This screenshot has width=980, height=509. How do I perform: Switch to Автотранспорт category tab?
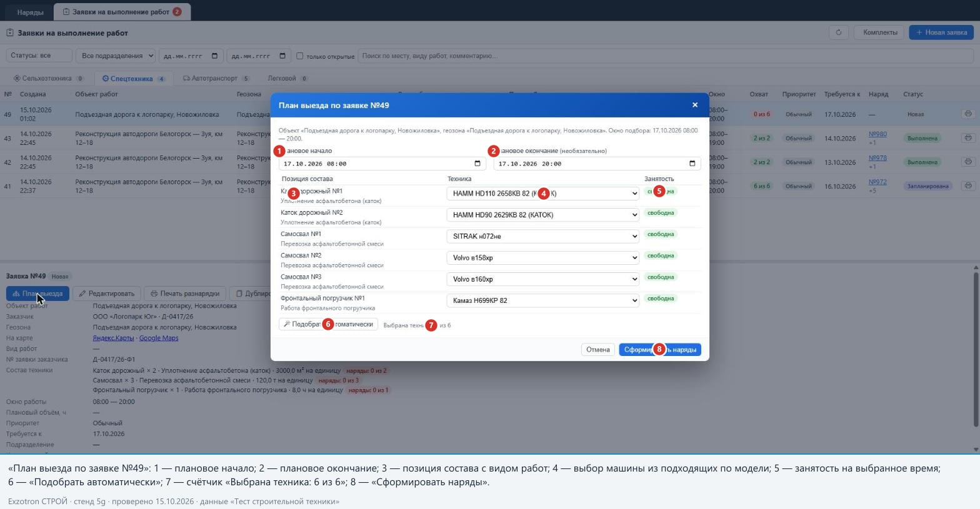(x=216, y=79)
